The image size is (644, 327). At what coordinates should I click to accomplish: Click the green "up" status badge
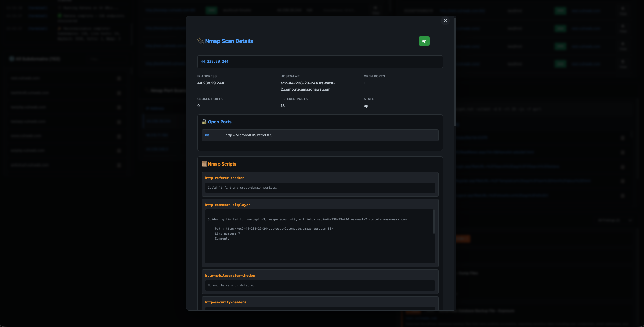(424, 41)
